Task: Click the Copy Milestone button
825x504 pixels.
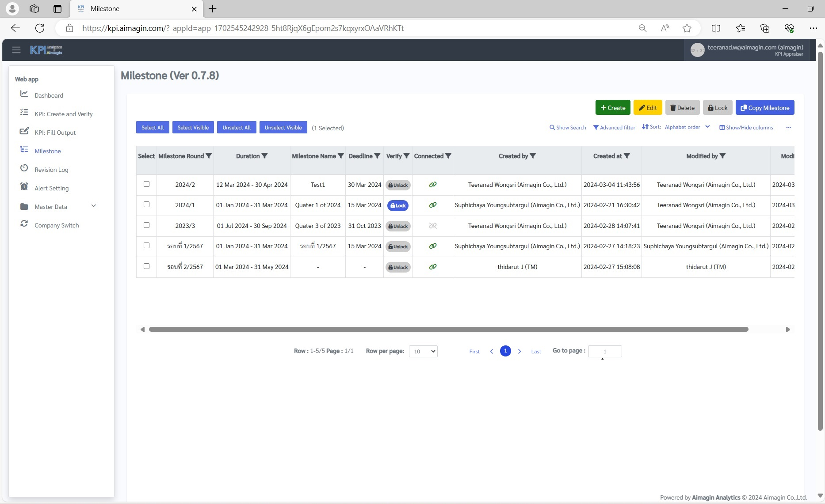Action: pyautogui.click(x=765, y=108)
